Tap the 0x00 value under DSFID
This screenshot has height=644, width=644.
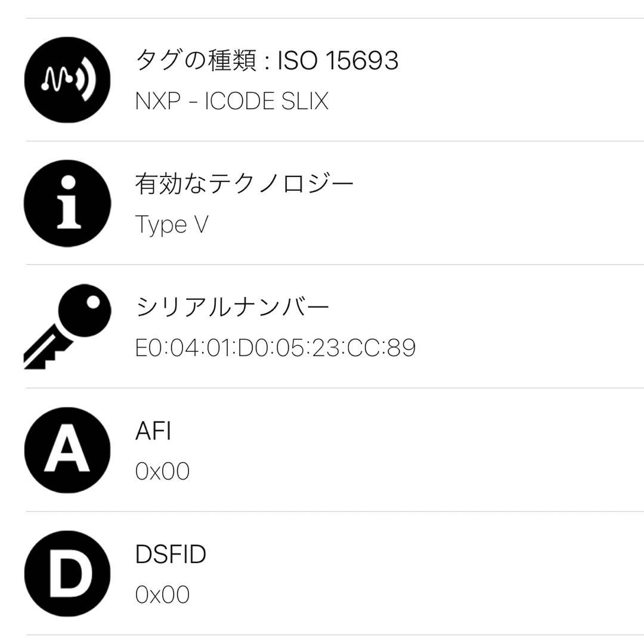tap(162, 595)
